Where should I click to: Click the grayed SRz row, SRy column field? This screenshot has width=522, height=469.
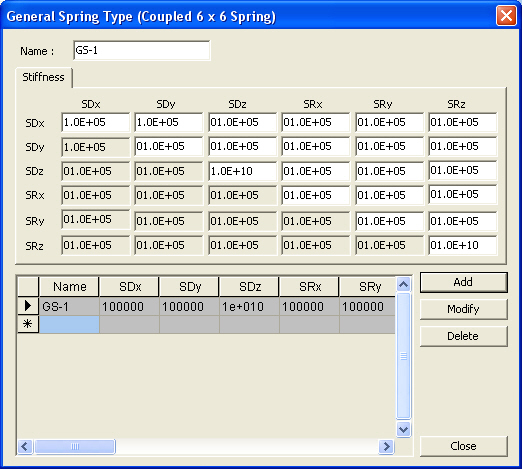(389, 245)
